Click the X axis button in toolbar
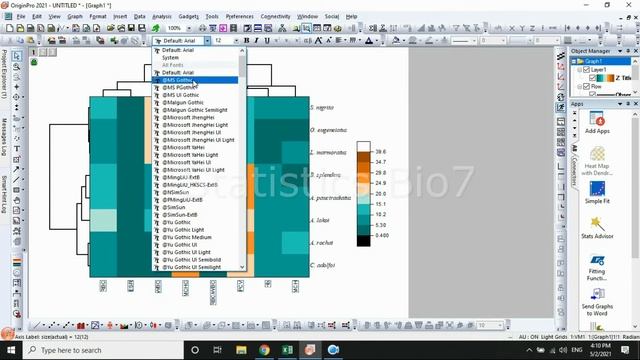This screenshot has height=360, width=640. (x=512, y=28)
